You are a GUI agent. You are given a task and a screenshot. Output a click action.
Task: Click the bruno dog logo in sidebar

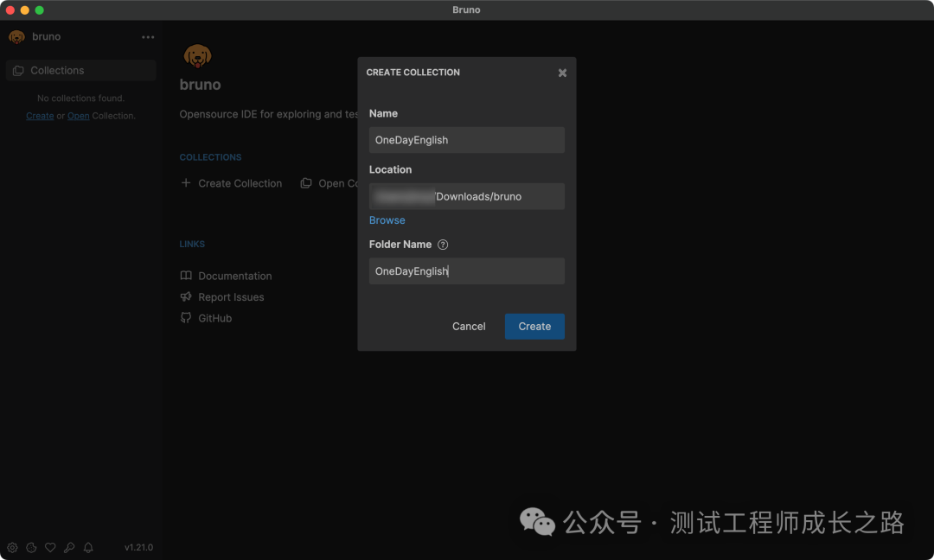(x=16, y=37)
